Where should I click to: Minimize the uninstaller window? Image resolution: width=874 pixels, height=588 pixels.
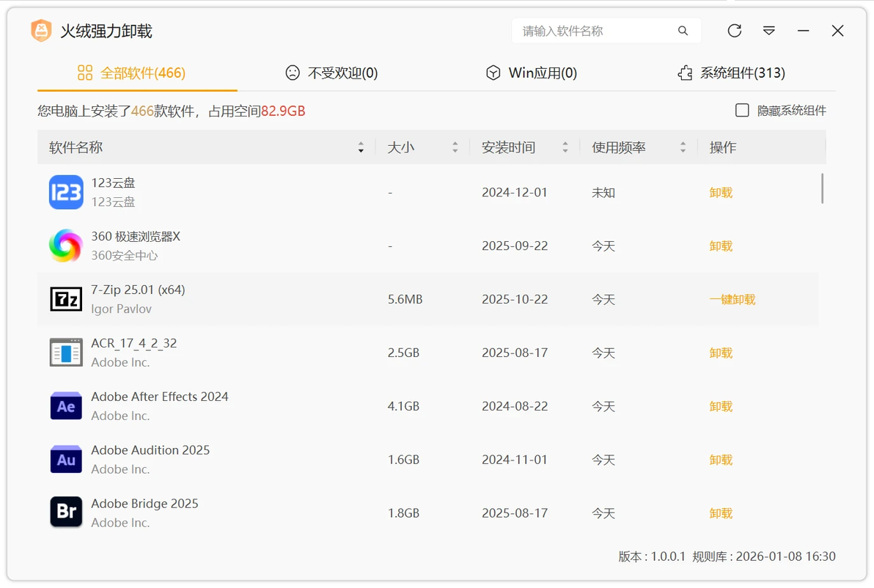tap(803, 31)
